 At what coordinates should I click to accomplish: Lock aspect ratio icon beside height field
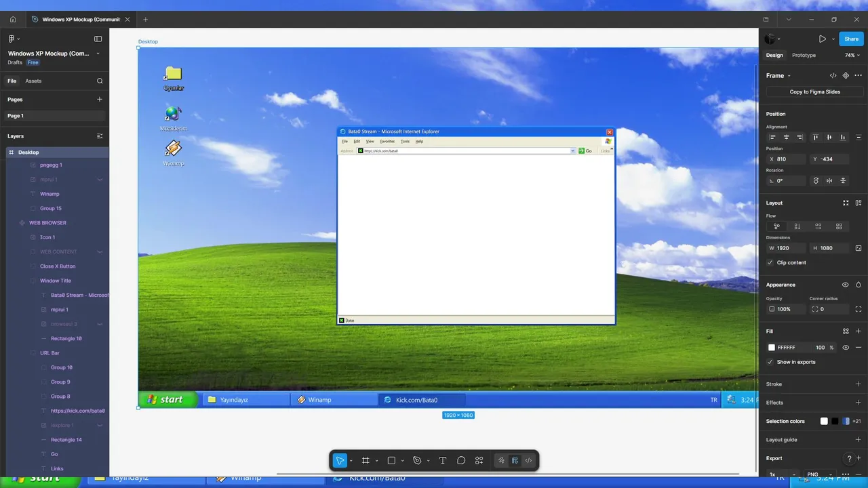point(859,248)
